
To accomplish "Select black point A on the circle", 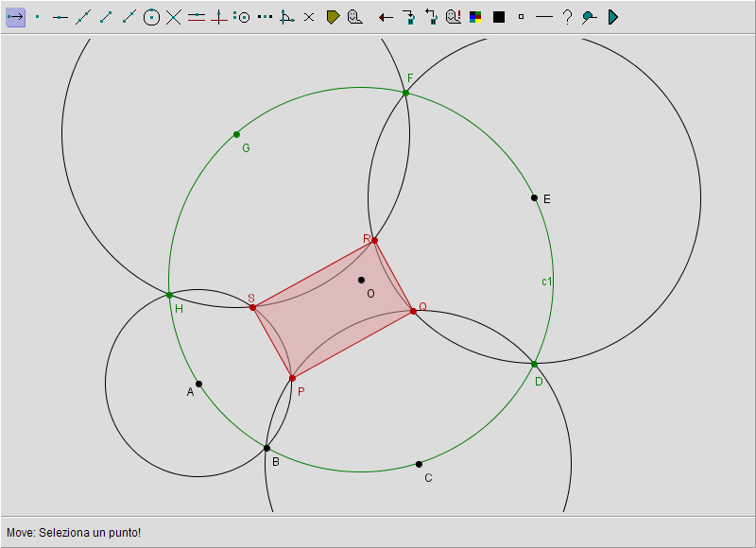I will coord(198,385).
